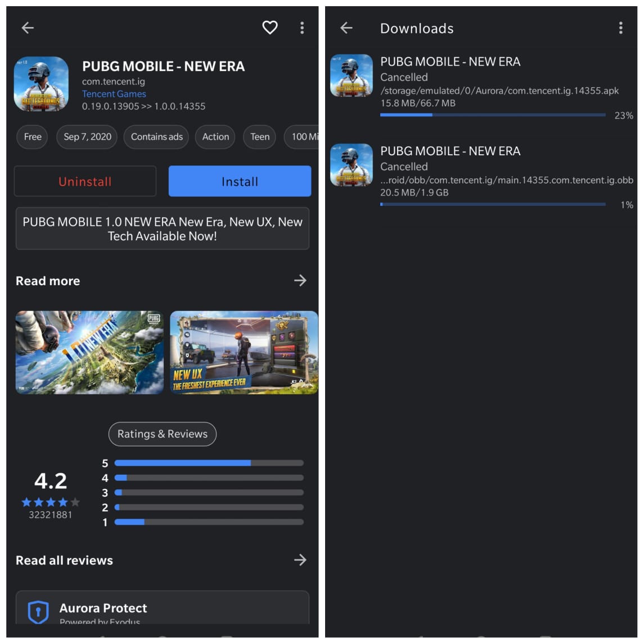Tap the 4.2 average rating number
Image resolution: width=644 pixels, height=644 pixels.
click(x=50, y=480)
